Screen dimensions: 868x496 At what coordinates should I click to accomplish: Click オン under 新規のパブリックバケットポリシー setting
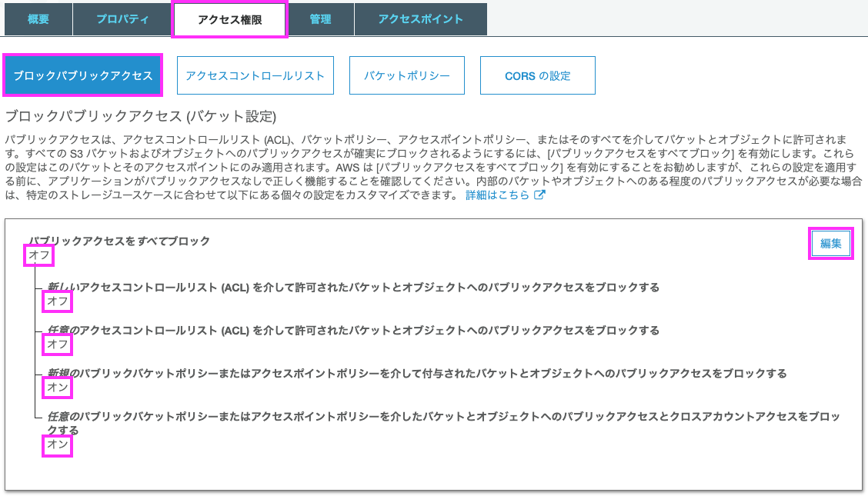55,388
